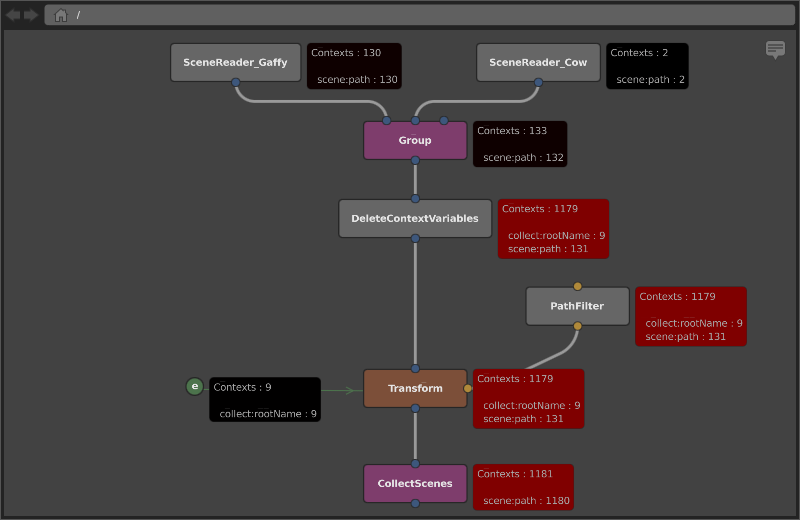Click the red annotation beside DeleteContextVariables
Viewport: 800px width, 520px height.
click(553, 229)
